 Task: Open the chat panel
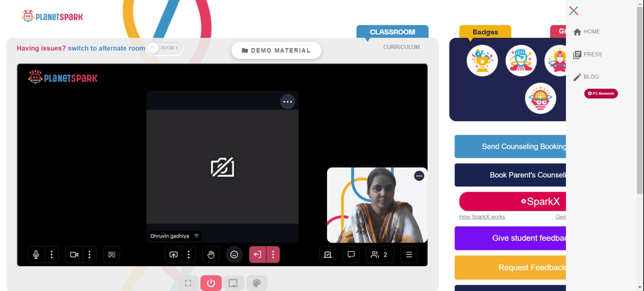click(x=351, y=254)
